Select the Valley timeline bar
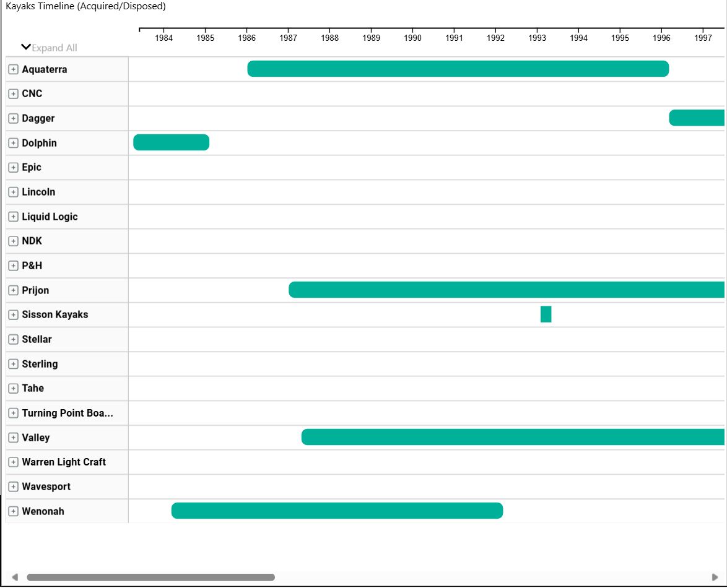 click(513, 437)
